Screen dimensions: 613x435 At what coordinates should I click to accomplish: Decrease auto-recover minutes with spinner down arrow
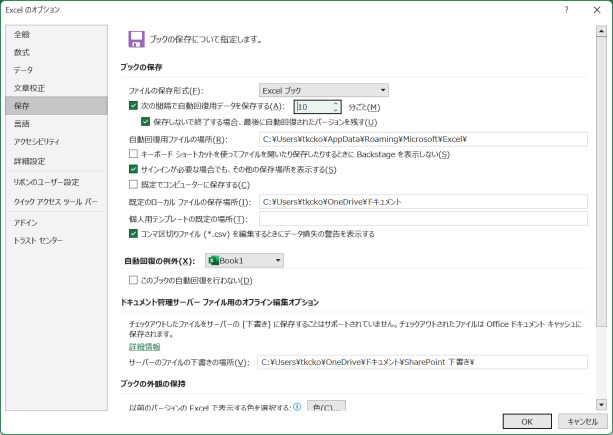click(335, 109)
